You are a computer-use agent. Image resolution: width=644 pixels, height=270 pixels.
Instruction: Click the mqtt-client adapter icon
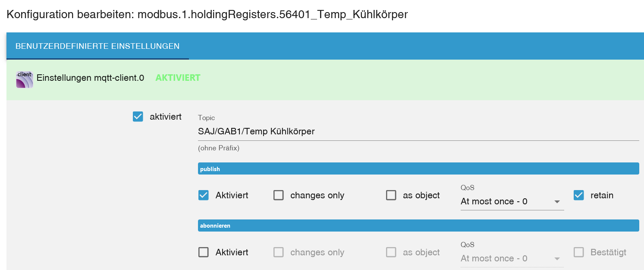(x=25, y=79)
